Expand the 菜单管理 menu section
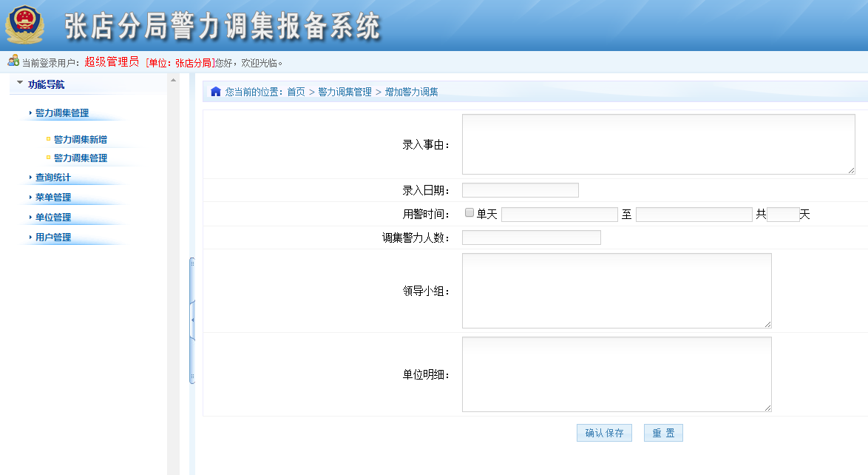Viewport: 868px width, 475px height. pos(53,198)
